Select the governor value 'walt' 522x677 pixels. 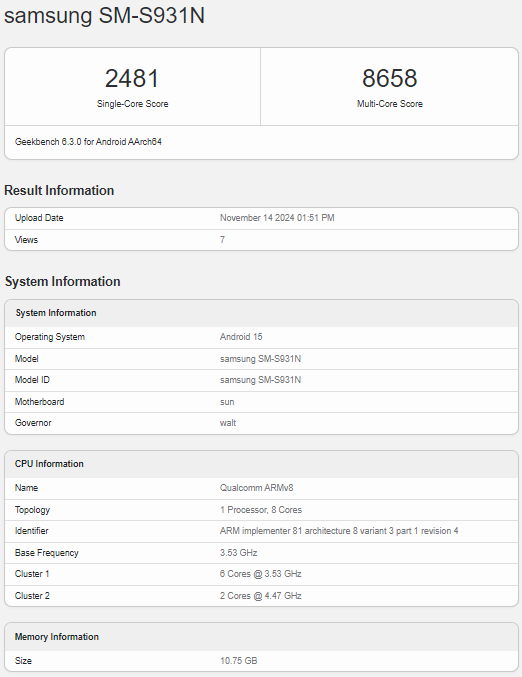228,423
